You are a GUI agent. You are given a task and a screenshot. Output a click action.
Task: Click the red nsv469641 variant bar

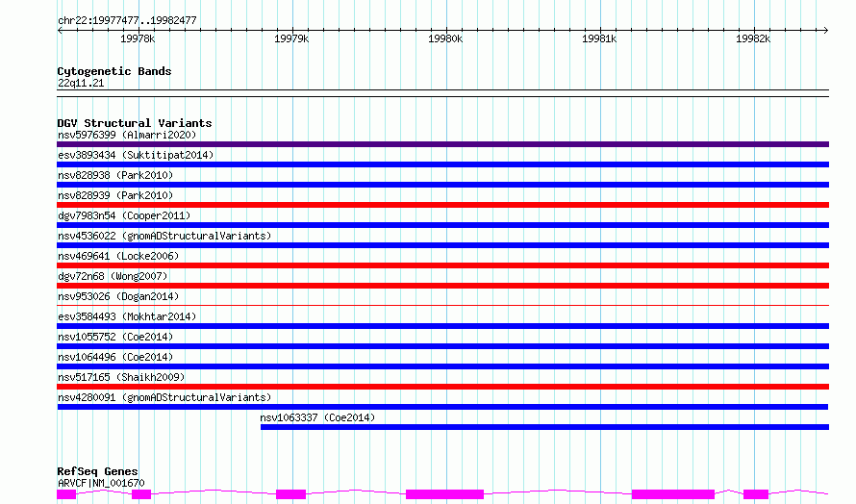[x=442, y=265]
